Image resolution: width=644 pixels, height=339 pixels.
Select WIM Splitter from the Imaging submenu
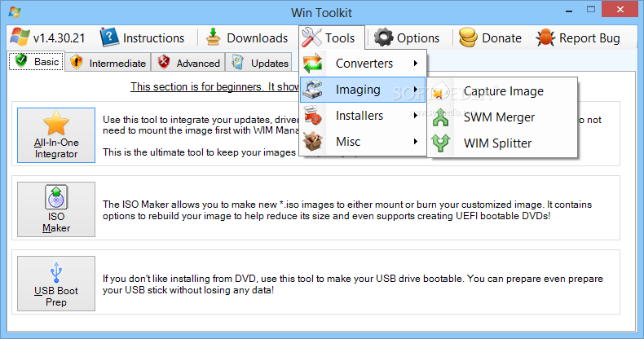click(x=502, y=143)
